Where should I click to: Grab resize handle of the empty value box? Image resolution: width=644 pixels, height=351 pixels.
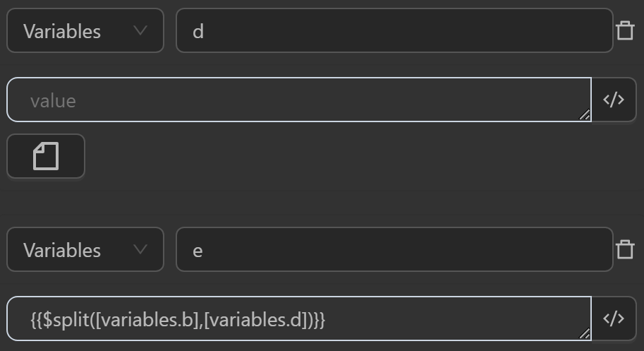585,116
